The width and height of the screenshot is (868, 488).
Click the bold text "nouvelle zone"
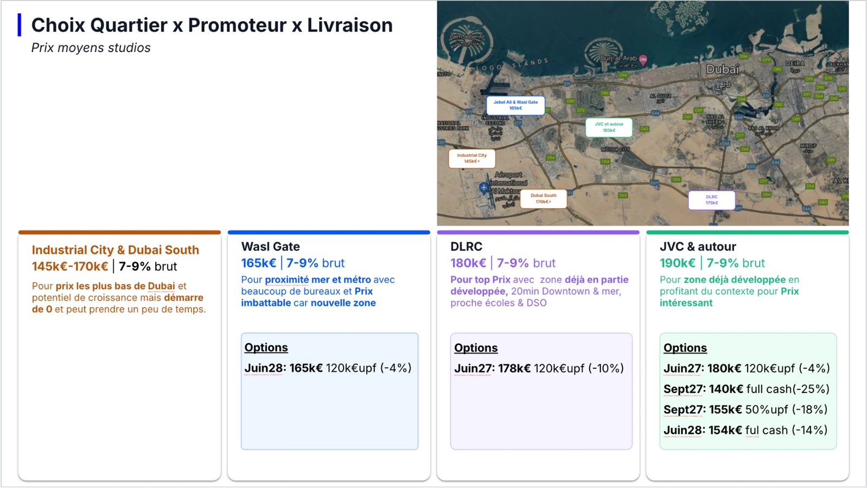tap(343, 303)
